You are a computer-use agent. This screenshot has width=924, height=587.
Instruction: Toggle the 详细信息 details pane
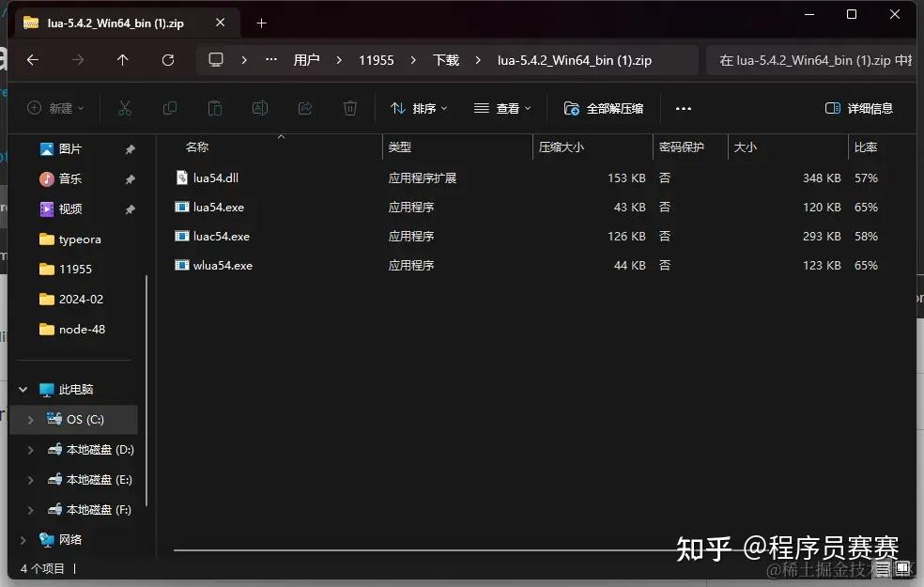click(x=859, y=108)
